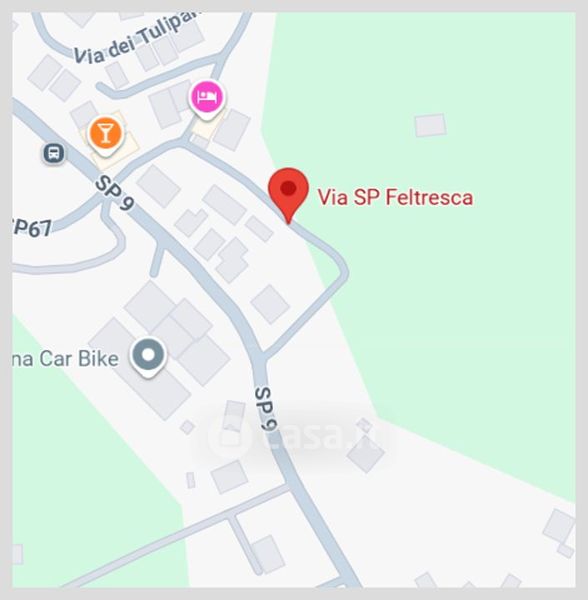This screenshot has height=600, width=588.
Task: Click the Via dei Tulipani street label
Action: (x=138, y=40)
